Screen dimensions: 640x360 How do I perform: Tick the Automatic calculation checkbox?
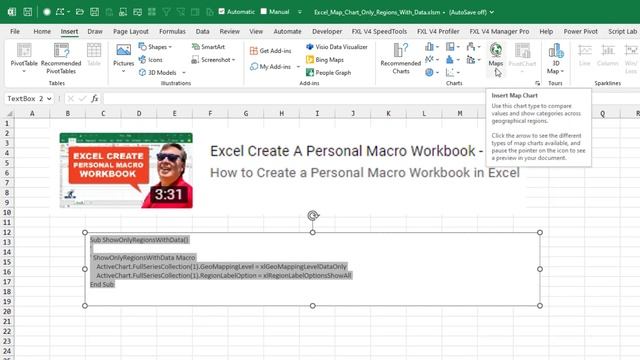tap(222, 11)
